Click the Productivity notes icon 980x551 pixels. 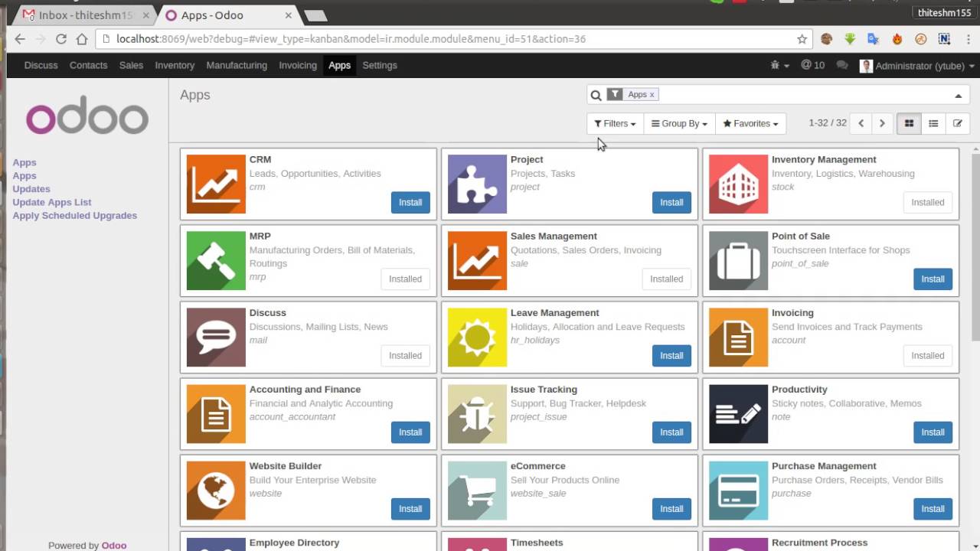pyautogui.click(x=738, y=414)
